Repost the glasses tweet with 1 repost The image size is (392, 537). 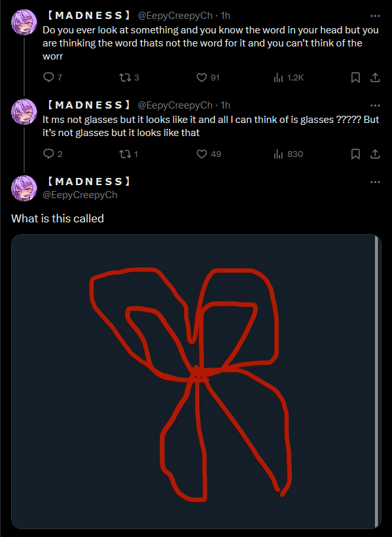coord(128,154)
